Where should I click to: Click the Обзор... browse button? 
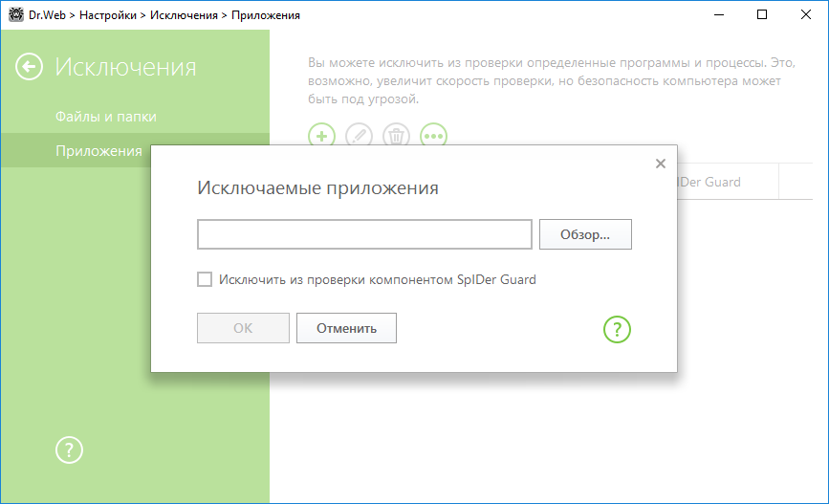(x=585, y=234)
